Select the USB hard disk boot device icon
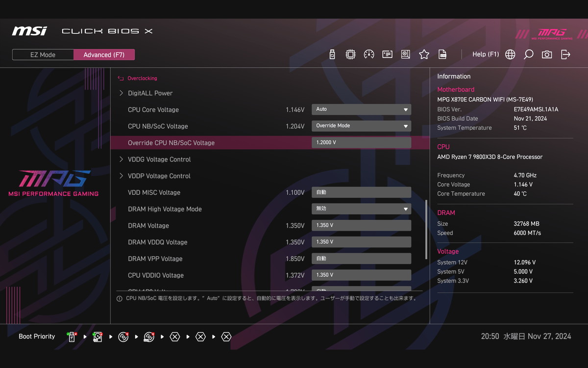The image size is (588, 368). 98,337
